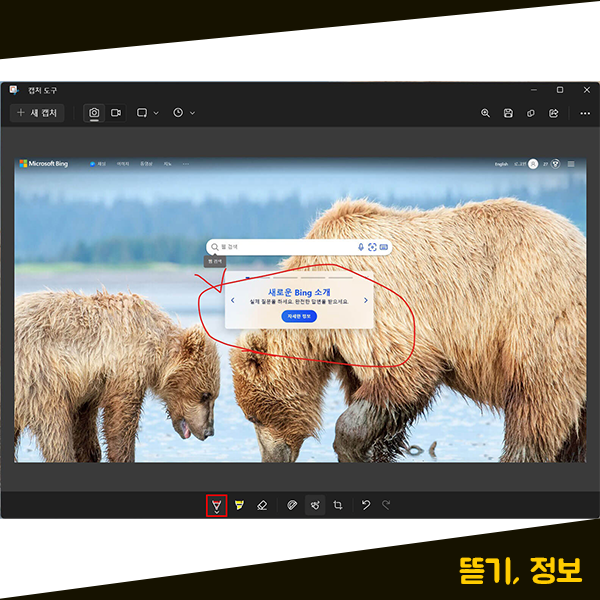Save the capture with the floppy disk icon

point(508,113)
